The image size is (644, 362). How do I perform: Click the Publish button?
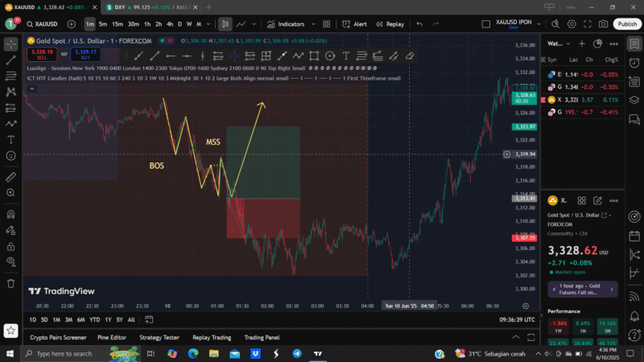pos(627,24)
